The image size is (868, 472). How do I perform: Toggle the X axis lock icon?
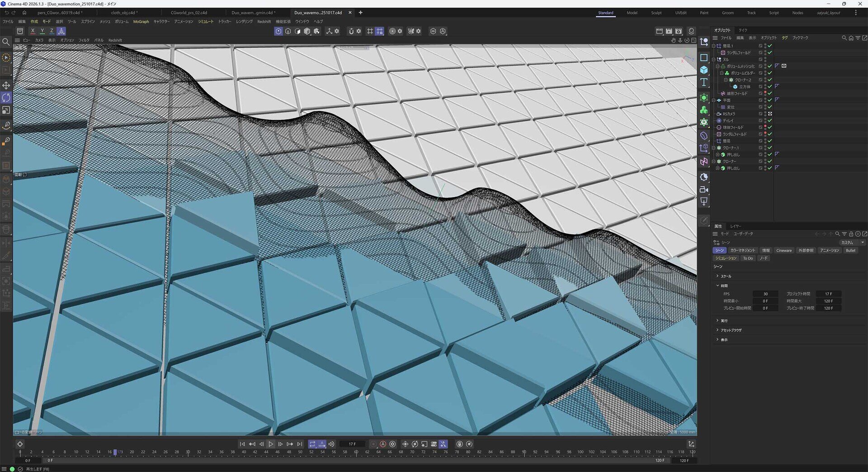33,31
